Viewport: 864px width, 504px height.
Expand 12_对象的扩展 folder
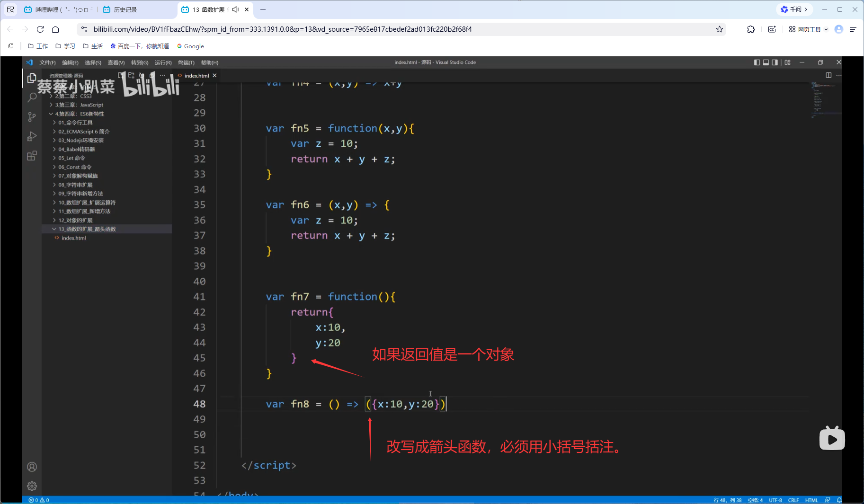[107, 221]
